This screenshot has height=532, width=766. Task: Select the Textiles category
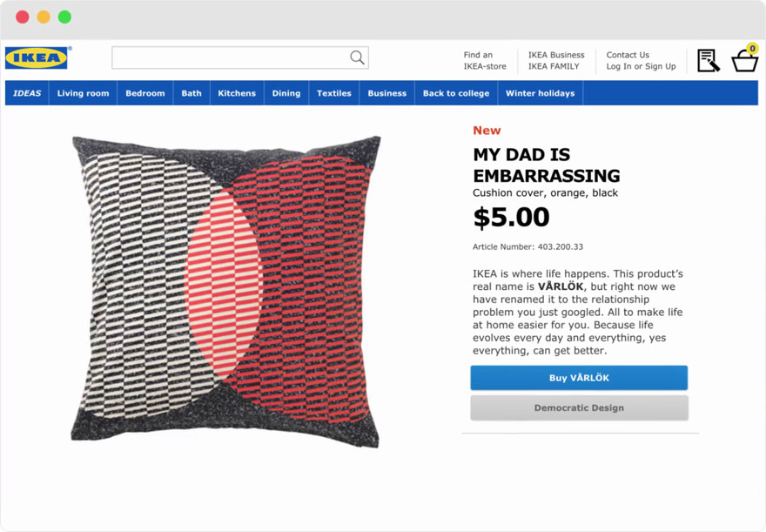tap(334, 93)
